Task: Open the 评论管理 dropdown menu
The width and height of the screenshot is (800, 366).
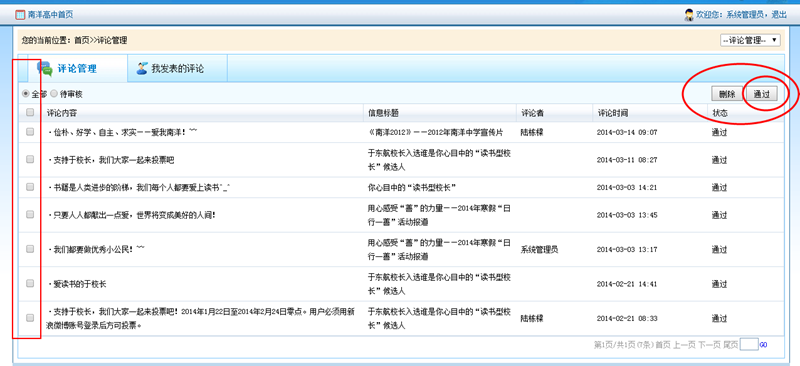Action: pos(750,40)
